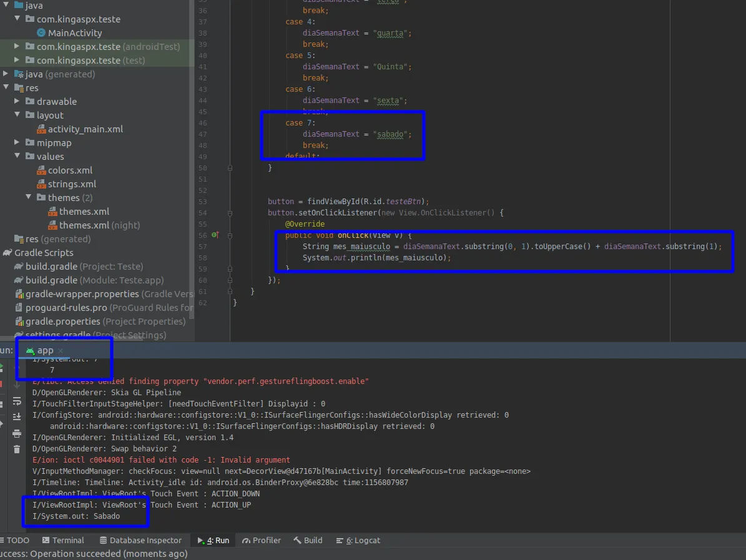Image resolution: width=746 pixels, height=560 pixels.
Task: Clear console output with trash icon
Action: point(17,449)
